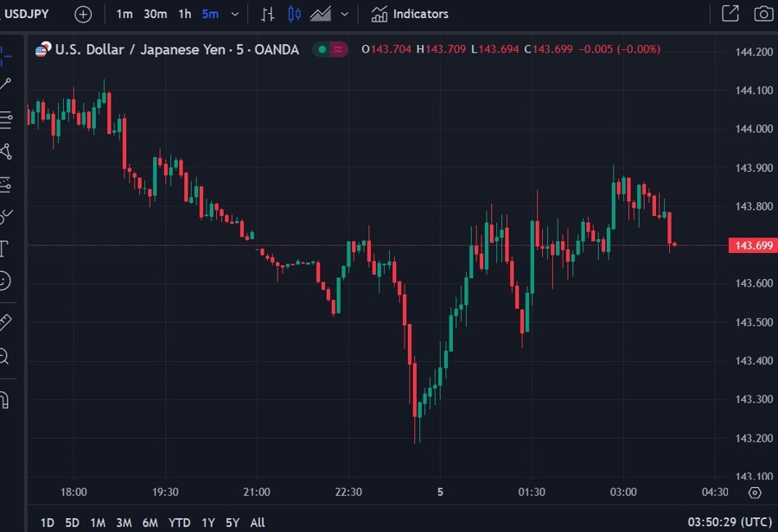Open chart settings gear by time axis

coord(755,493)
